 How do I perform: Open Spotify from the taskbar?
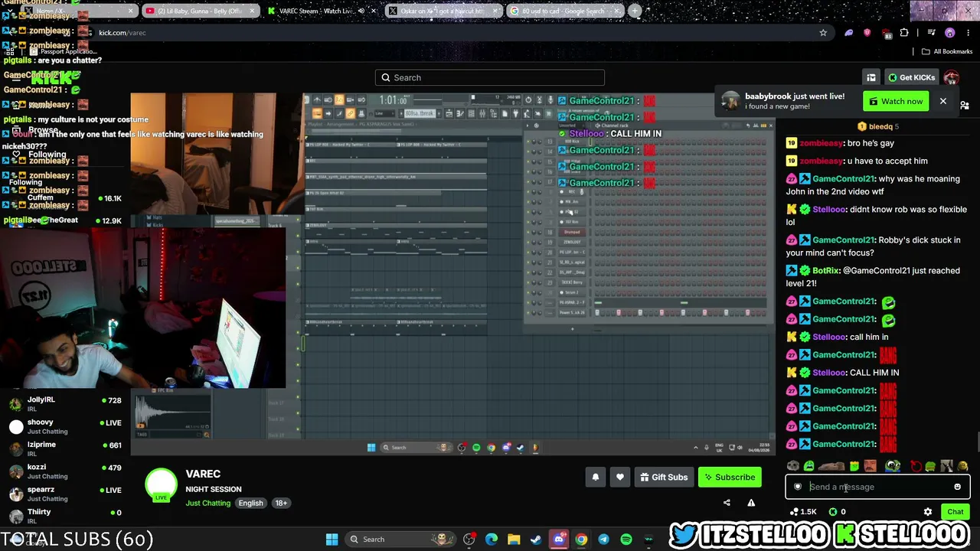pos(626,540)
